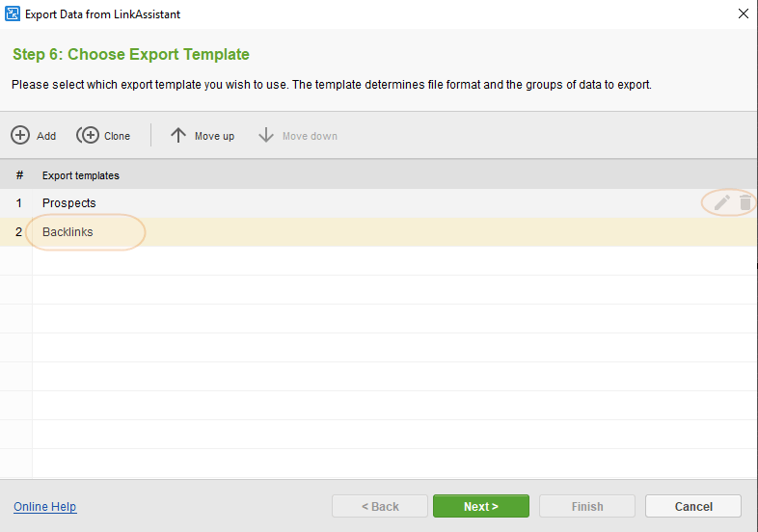Click the Add template plus icon
Image resolution: width=758 pixels, height=532 pixels.
[20, 135]
